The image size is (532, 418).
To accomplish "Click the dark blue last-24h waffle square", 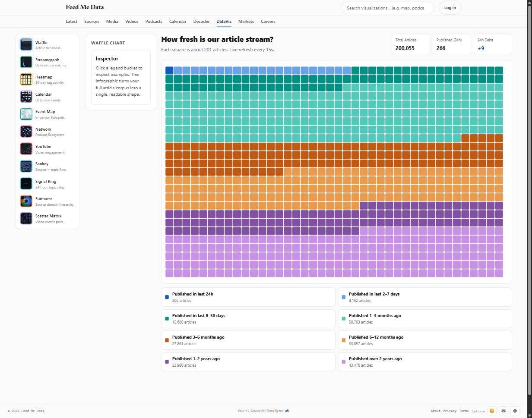I will tap(169, 70).
